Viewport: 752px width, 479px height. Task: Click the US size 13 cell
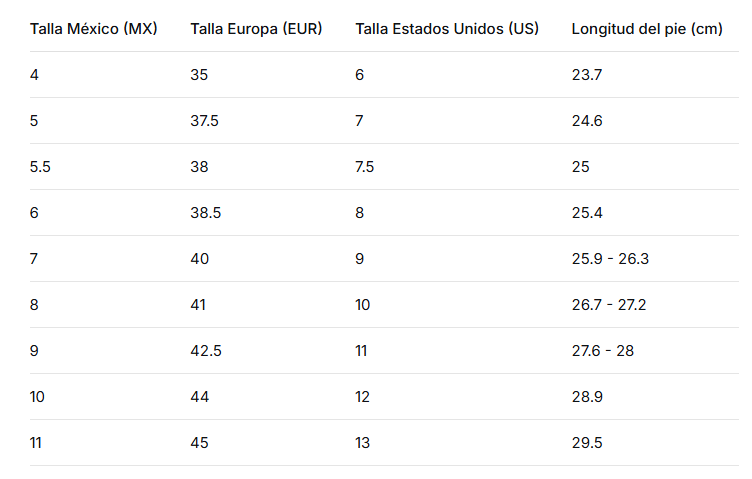click(x=361, y=443)
